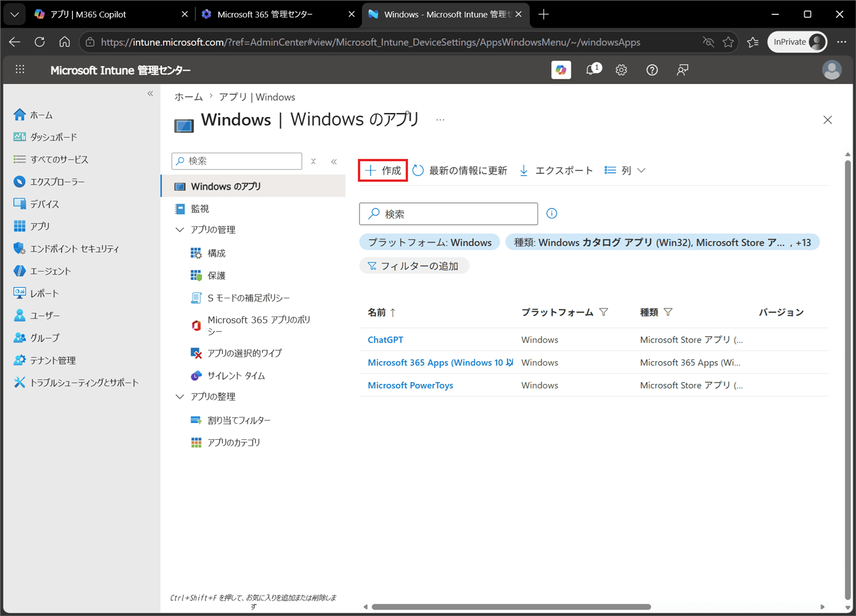Open 構成 under アプリの管理
The width and height of the screenshot is (856, 616).
208,253
